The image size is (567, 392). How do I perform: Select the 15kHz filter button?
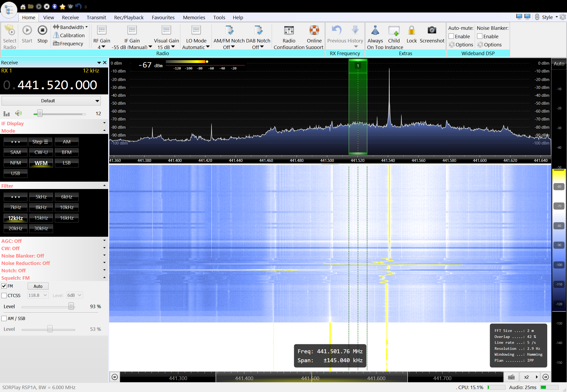(x=41, y=218)
